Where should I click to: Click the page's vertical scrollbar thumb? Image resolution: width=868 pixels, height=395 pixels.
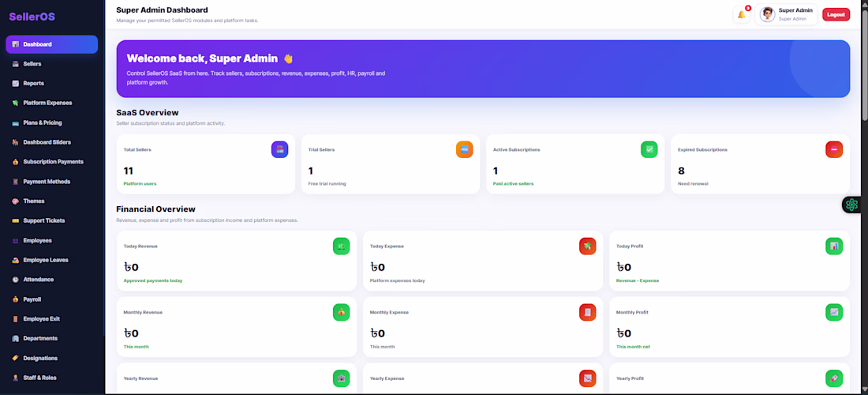(864, 64)
